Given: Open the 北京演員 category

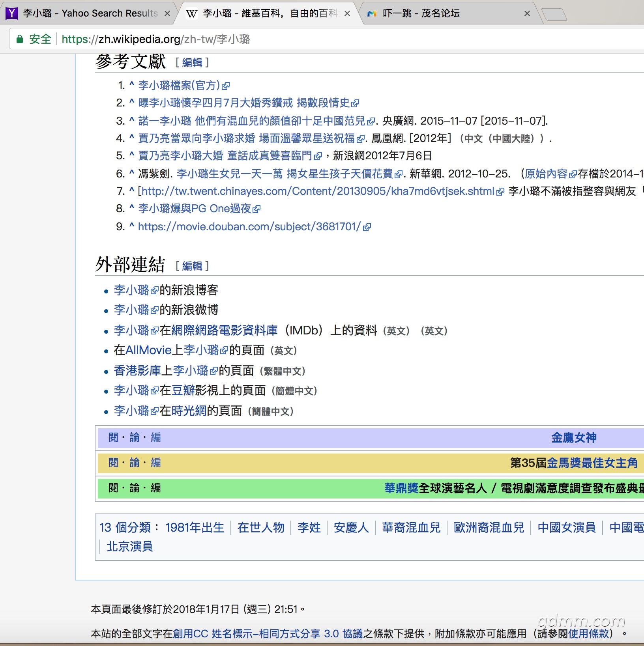Looking at the screenshot, I should 129,547.
